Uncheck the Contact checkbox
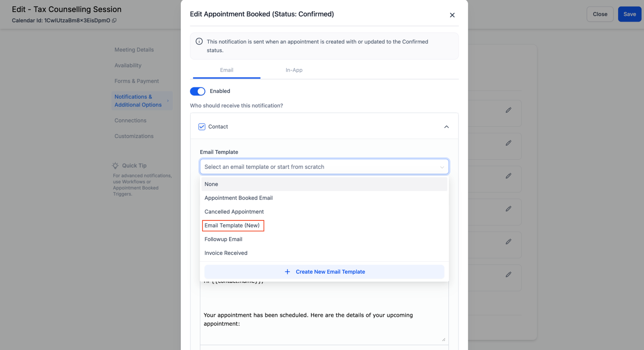This screenshot has height=350, width=644. 202,127
